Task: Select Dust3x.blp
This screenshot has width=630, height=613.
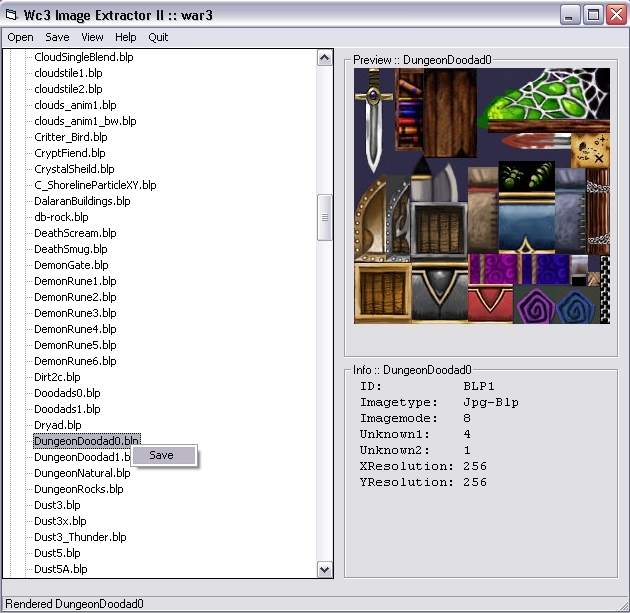Action: pyautogui.click(x=60, y=521)
